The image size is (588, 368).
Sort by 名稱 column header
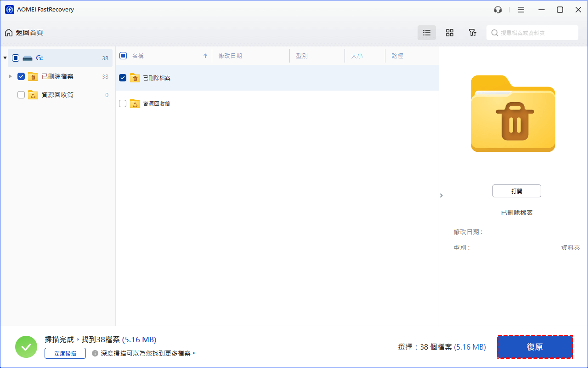click(x=138, y=56)
